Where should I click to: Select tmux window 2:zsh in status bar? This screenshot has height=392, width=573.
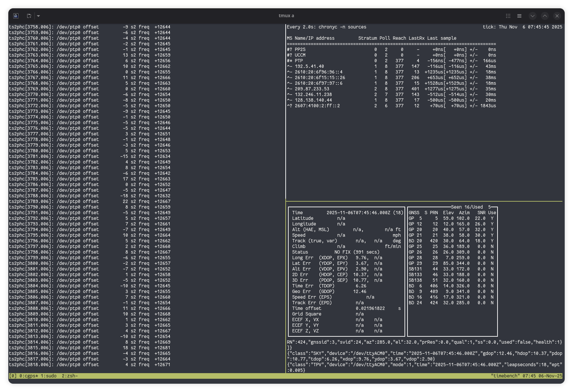70,376
